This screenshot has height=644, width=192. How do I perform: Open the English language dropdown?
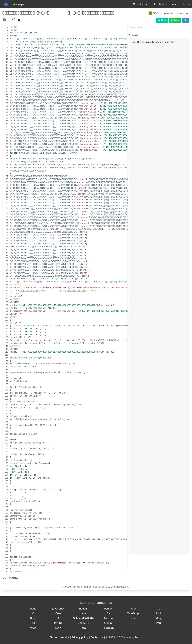coord(140,4)
